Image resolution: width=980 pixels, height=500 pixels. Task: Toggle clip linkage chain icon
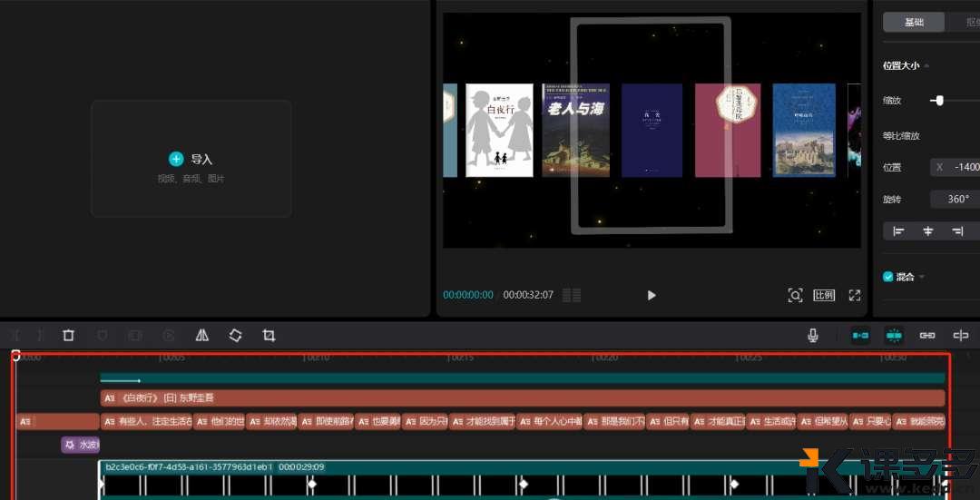pos(926,336)
